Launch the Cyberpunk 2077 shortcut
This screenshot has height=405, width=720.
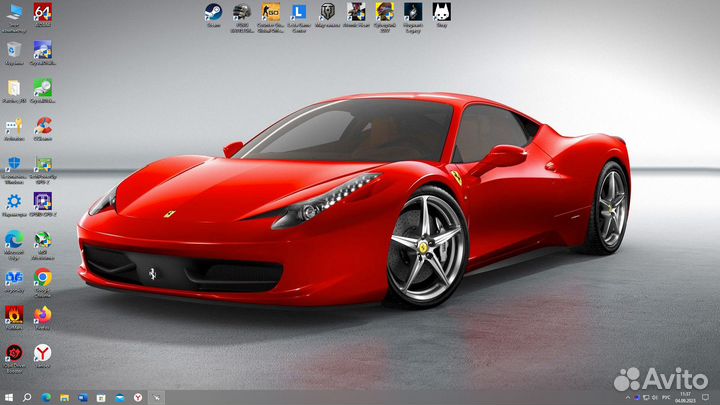385,18
